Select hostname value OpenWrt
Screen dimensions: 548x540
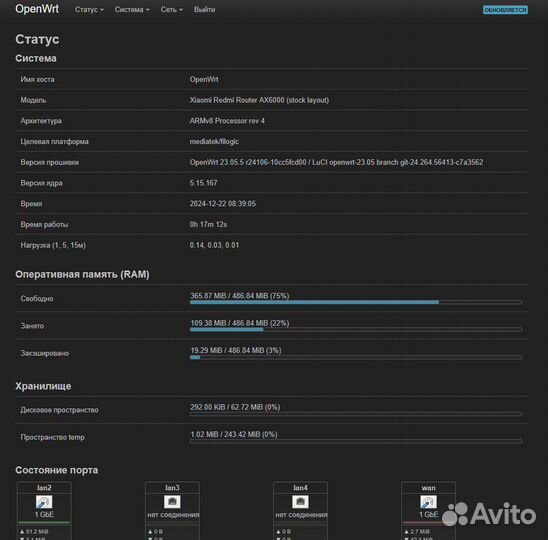204,79
